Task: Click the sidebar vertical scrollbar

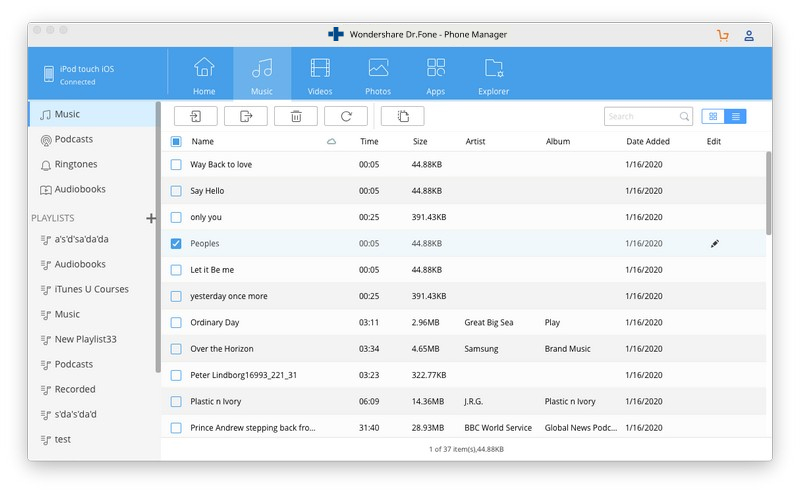Action: tap(158, 237)
